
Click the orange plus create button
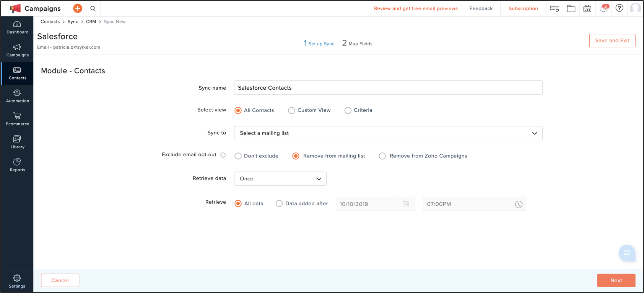click(x=78, y=8)
